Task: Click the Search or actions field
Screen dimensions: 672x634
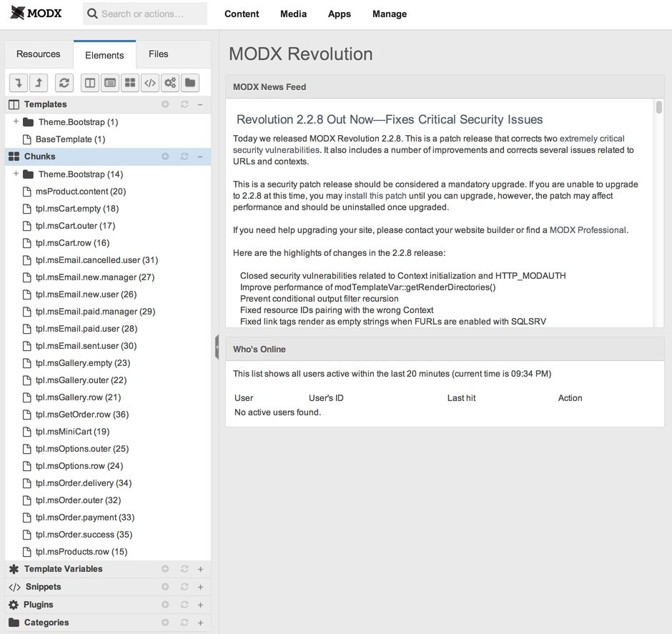Action: coord(145,14)
